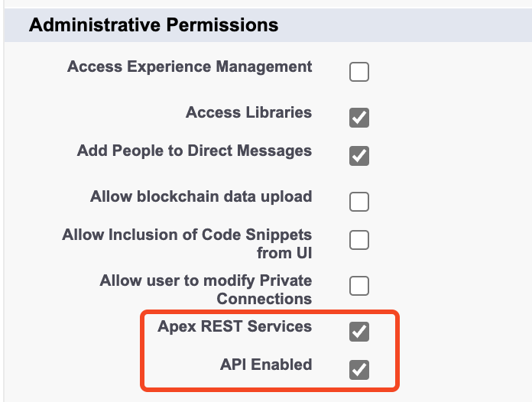Click the Administrative Permissions section heading
This screenshot has height=402, width=532.
pyautogui.click(x=154, y=25)
